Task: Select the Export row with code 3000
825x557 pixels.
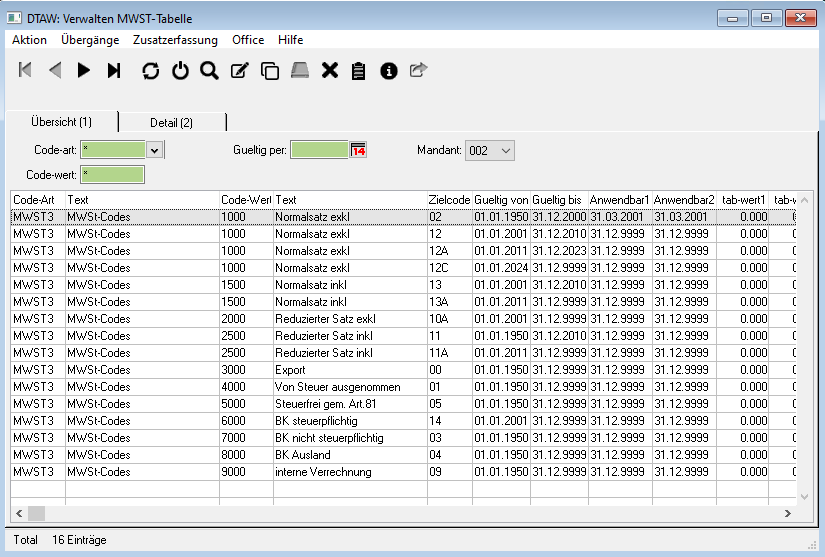Action: 300,369
